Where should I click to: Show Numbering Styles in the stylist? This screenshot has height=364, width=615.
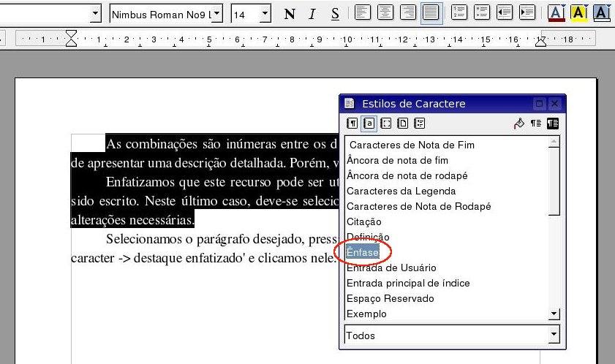(420, 124)
